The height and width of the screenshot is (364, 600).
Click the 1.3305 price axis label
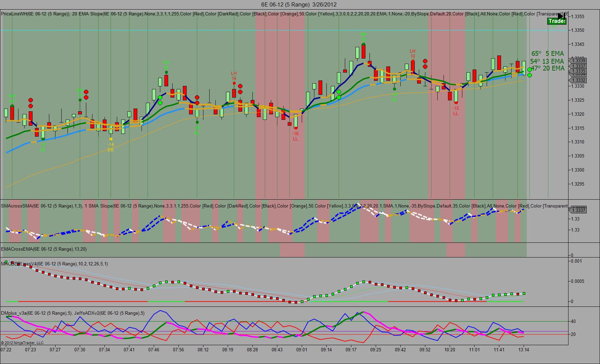coord(577,156)
